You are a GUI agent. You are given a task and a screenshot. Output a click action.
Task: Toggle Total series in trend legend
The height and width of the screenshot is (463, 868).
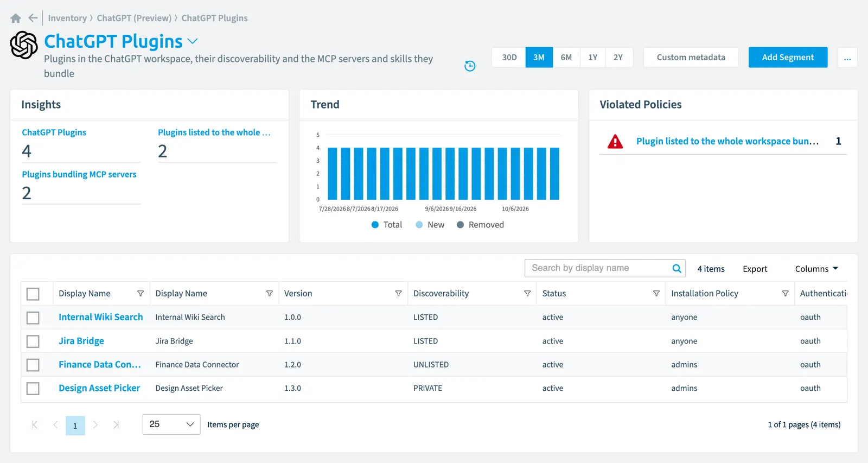(387, 225)
